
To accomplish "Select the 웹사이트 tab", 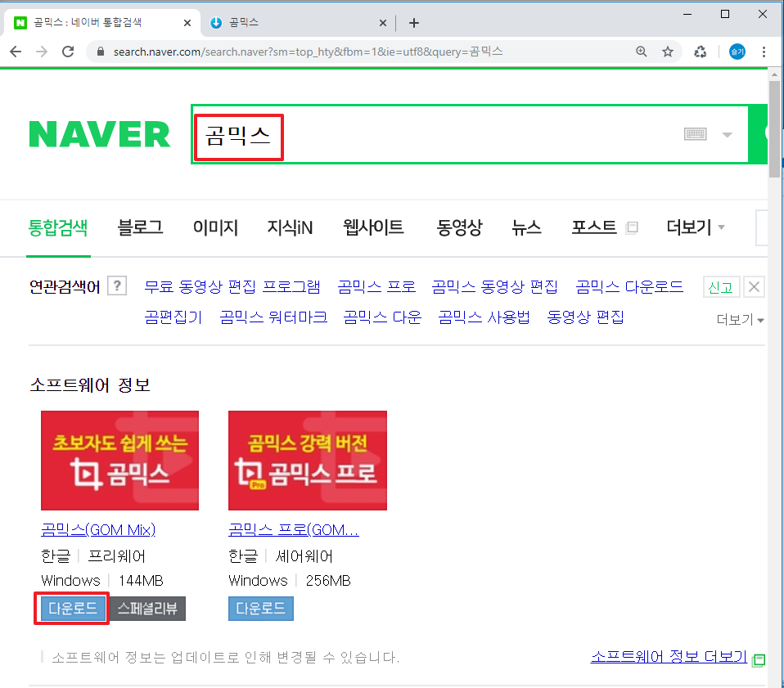I will click(x=373, y=228).
